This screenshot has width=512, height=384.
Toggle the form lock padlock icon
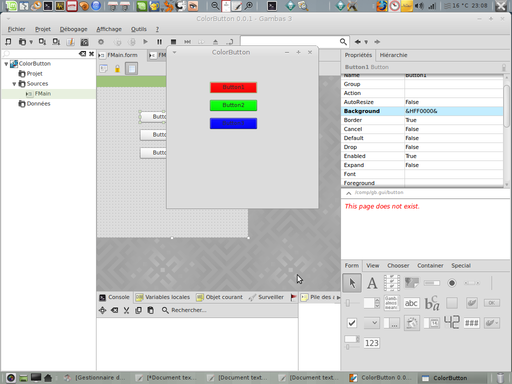(117, 69)
